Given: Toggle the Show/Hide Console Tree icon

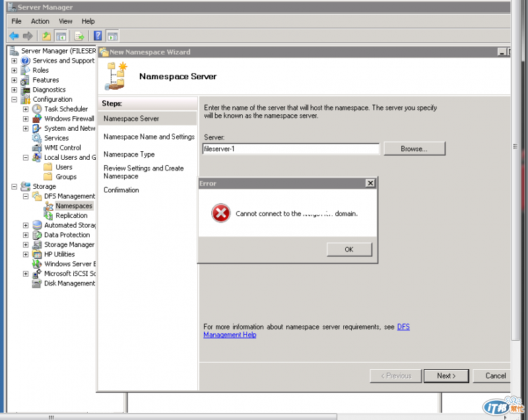Looking at the screenshot, I should click(61, 36).
